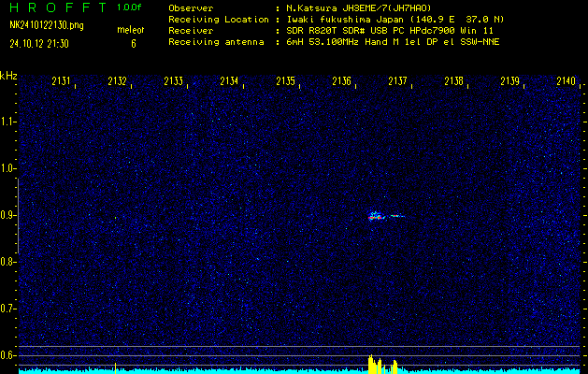
Task: Select the 2133 time tick label
Action: (x=175, y=81)
